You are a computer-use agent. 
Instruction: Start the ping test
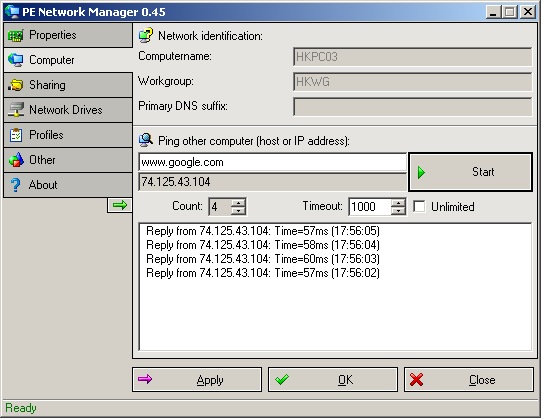(x=471, y=172)
